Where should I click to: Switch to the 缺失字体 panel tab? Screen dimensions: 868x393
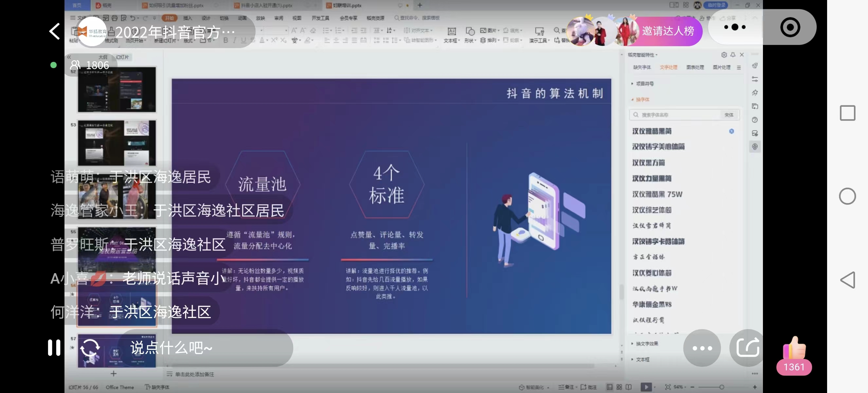pyautogui.click(x=642, y=67)
